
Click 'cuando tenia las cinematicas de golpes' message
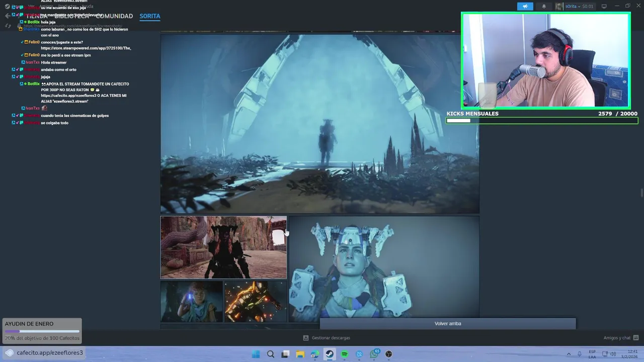(x=74, y=116)
